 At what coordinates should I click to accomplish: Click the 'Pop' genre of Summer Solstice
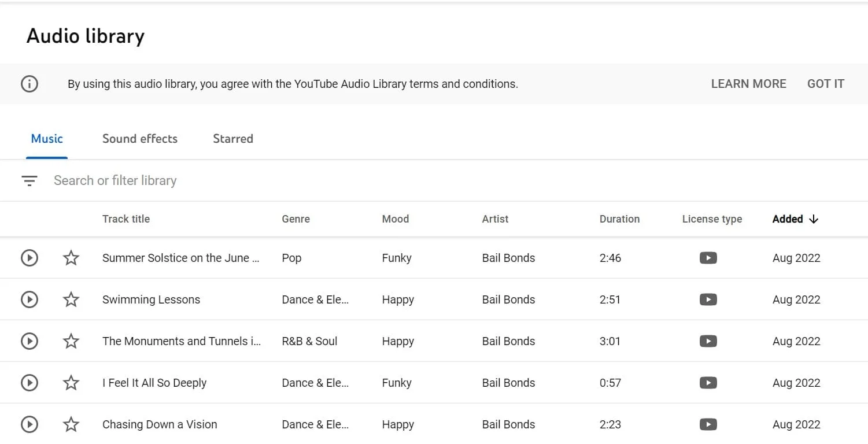(x=292, y=258)
